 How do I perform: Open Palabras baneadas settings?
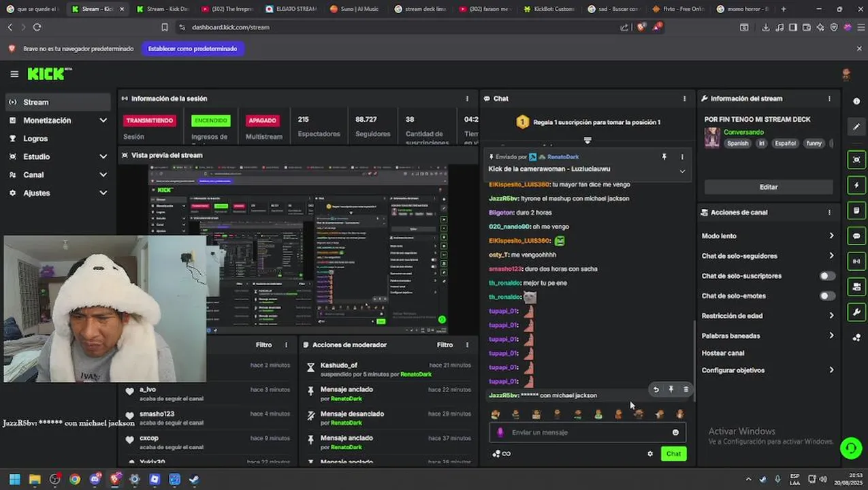click(768, 336)
